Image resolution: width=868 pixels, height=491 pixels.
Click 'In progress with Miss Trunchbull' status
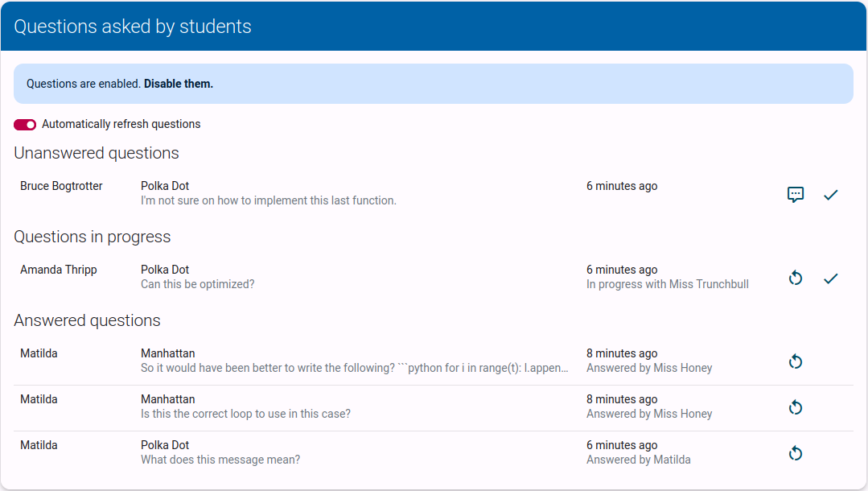tap(668, 284)
